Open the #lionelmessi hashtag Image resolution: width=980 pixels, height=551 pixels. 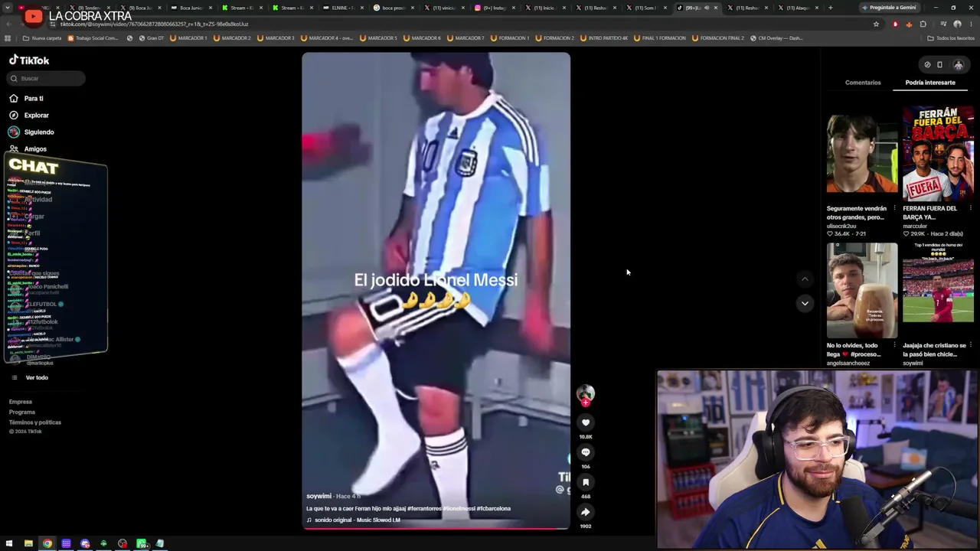point(459,508)
